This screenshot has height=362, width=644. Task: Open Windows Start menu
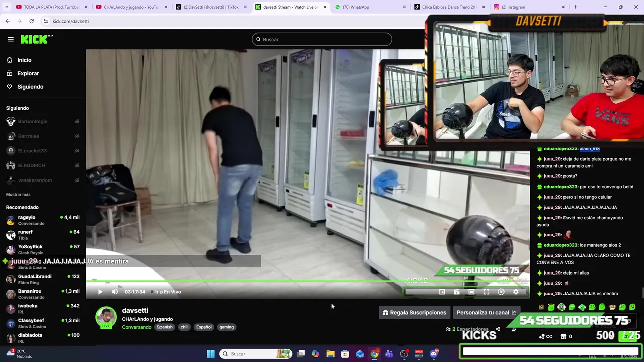[x=211, y=354]
